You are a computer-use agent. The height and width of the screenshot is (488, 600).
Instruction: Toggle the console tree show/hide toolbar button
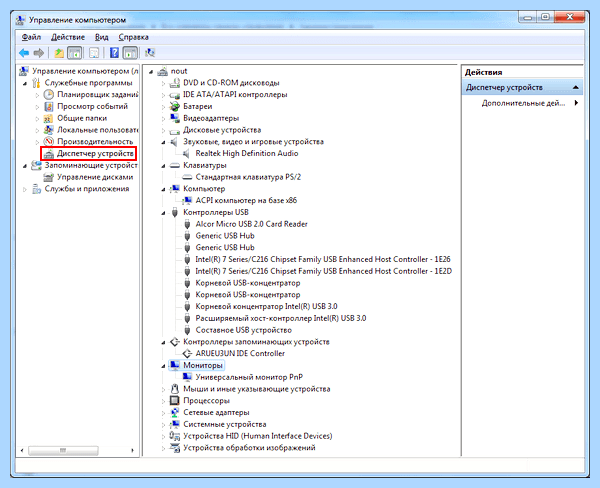[75, 53]
